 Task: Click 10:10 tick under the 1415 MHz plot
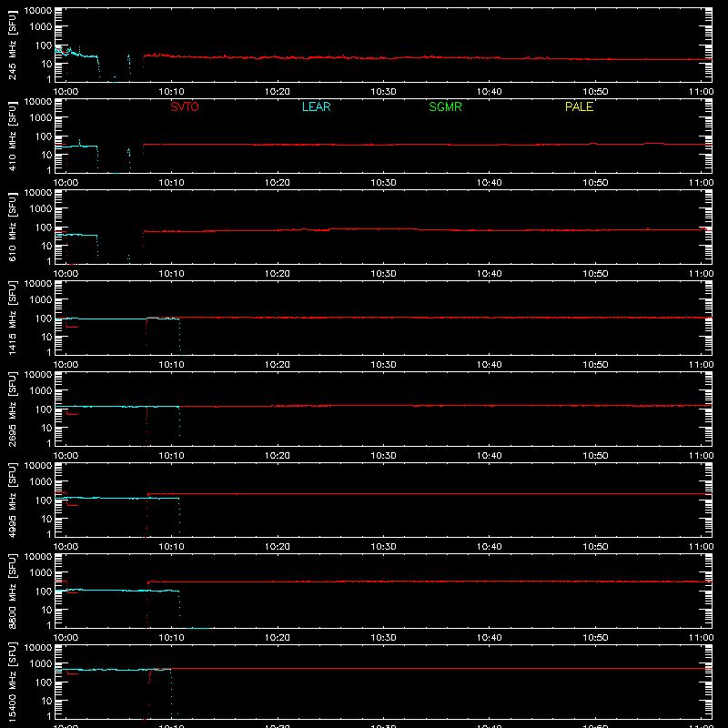click(171, 365)
